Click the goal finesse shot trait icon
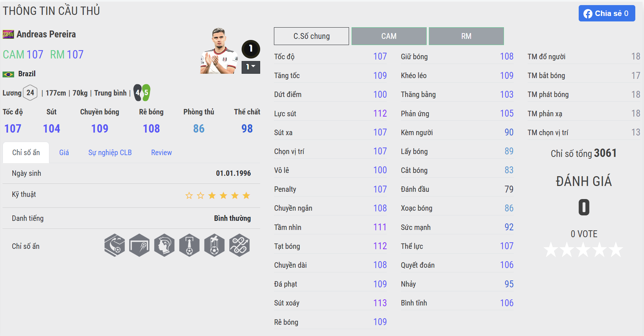644x336 pixels. coord(139,245)
